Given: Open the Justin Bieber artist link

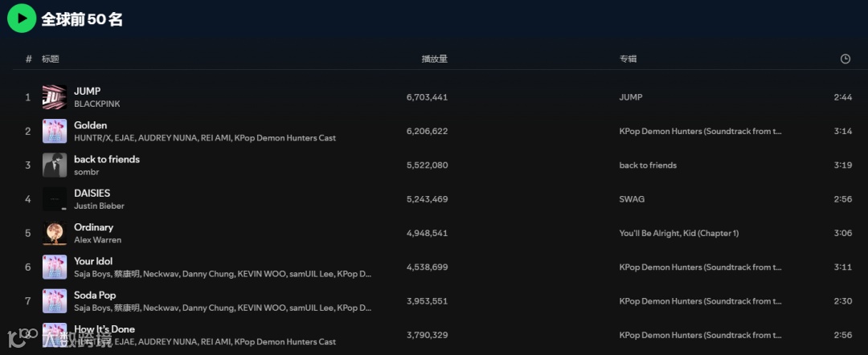Looking at the screenshot, I should 99,206.
